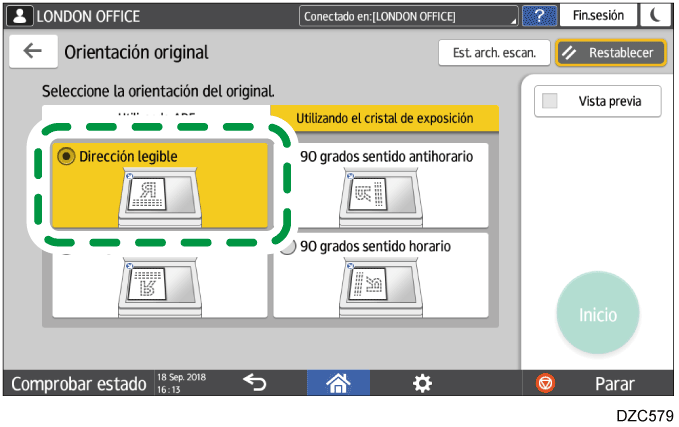This screenshot has height=427, width=679.
Task: Click the LONDON OFFICE user icon
Action: pos(19,16)
